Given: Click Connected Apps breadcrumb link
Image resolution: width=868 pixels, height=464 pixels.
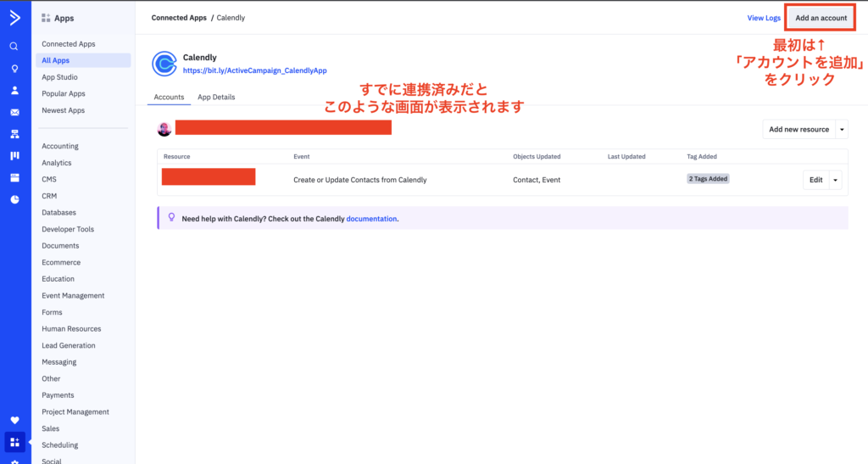Looking at the screenshot, I should pos(179,18).
